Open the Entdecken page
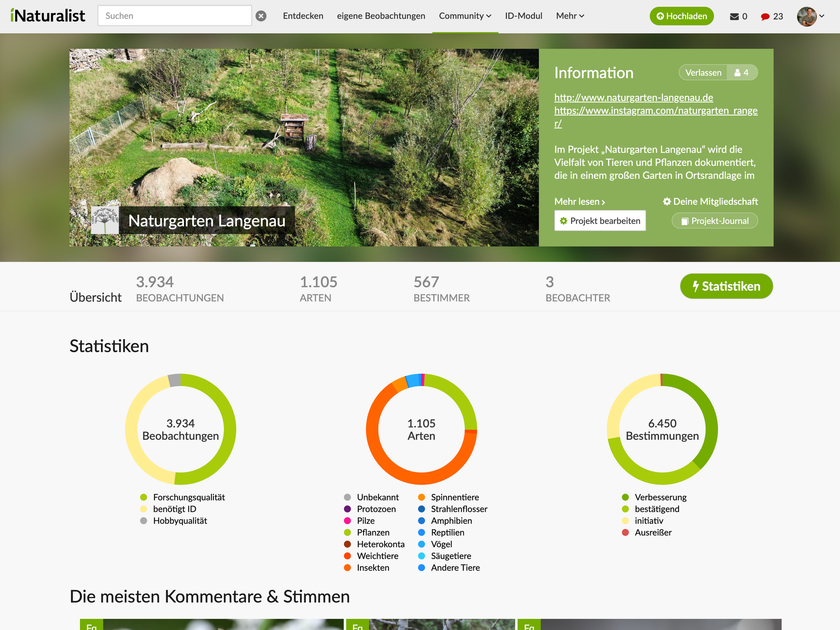Viewport: 840px width, 630px height. point(303,16)
